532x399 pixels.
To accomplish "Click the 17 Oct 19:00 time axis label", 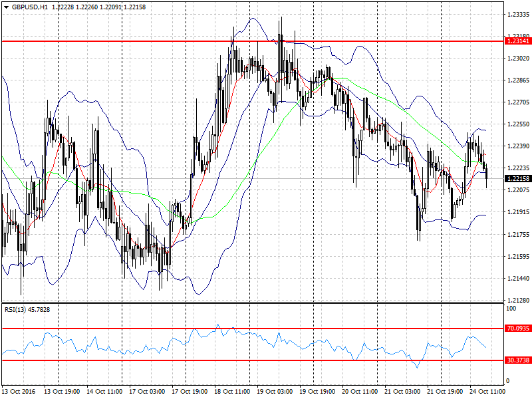I will coord(190,391).
